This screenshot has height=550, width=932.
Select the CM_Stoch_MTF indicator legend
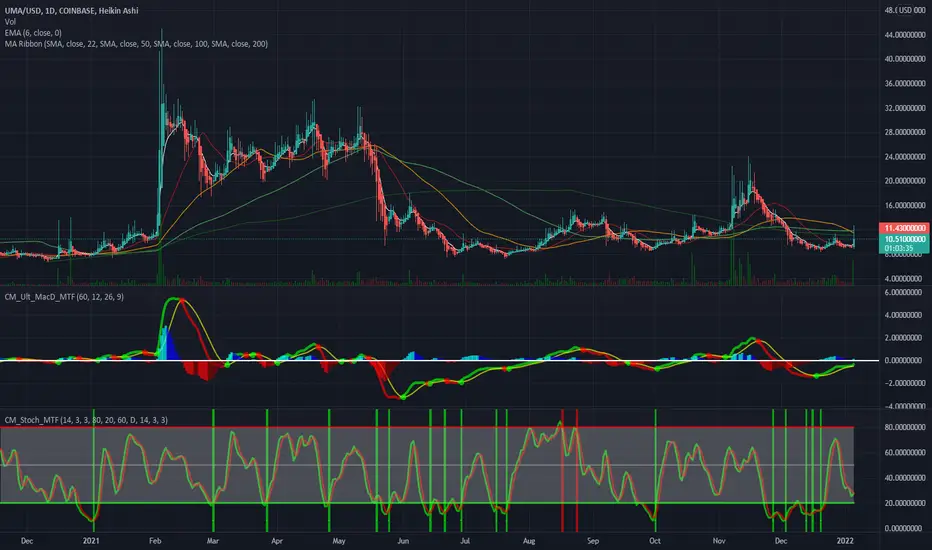[86, 420]
